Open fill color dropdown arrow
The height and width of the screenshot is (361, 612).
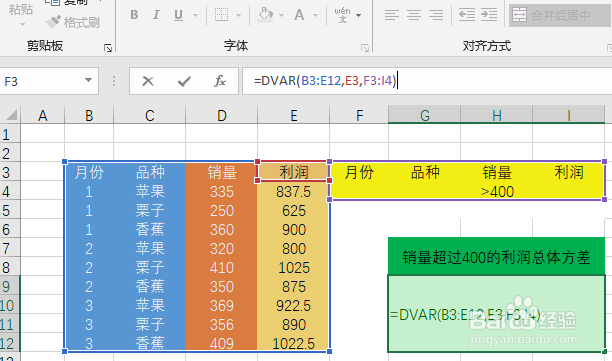[x=281, y=16]
